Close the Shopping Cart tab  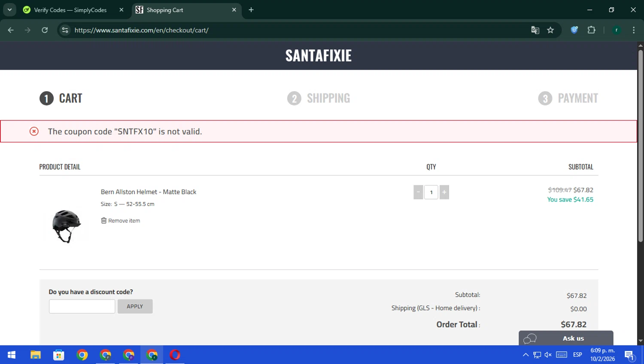tap(234, 10)
